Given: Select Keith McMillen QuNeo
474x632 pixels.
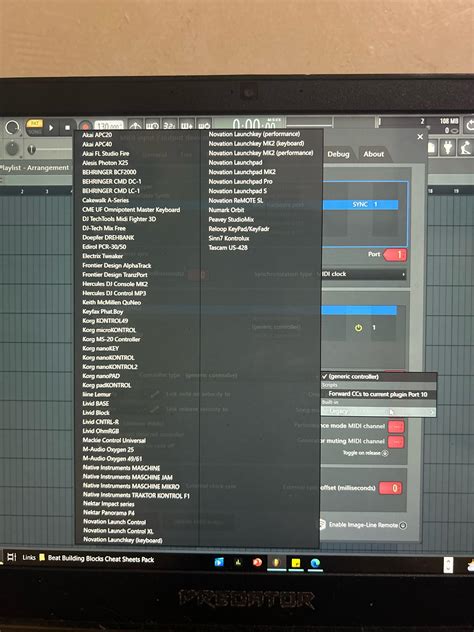Looking at the screenshot, I should 112,302.
